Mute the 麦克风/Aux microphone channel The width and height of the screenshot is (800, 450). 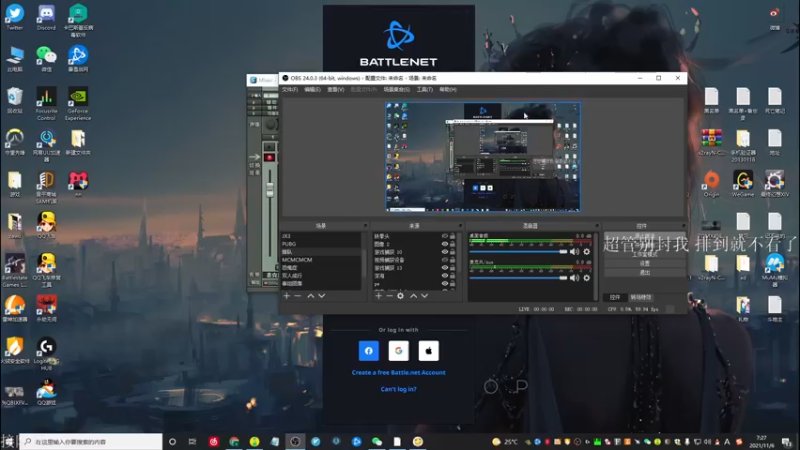(574, 278)
